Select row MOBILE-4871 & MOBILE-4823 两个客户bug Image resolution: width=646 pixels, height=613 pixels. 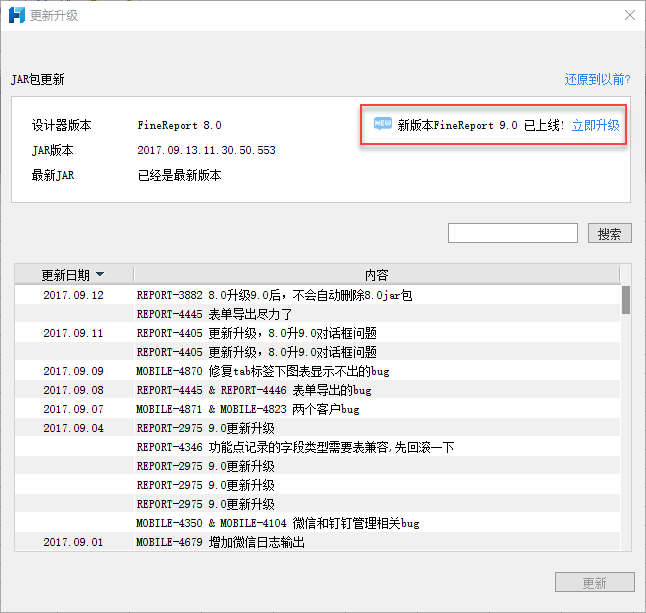pyautogui.click(x=317, y=409)
